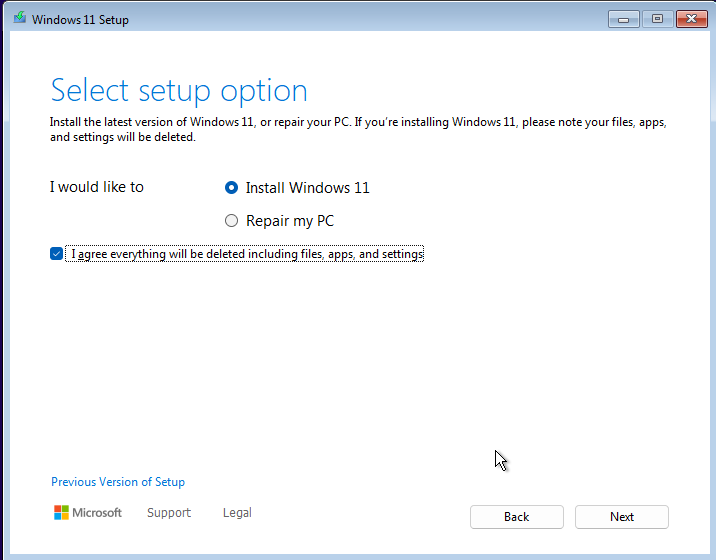Click the 'I would like to' label
Image resolution: width=716 pixels, height=560 pixels.
97,187
